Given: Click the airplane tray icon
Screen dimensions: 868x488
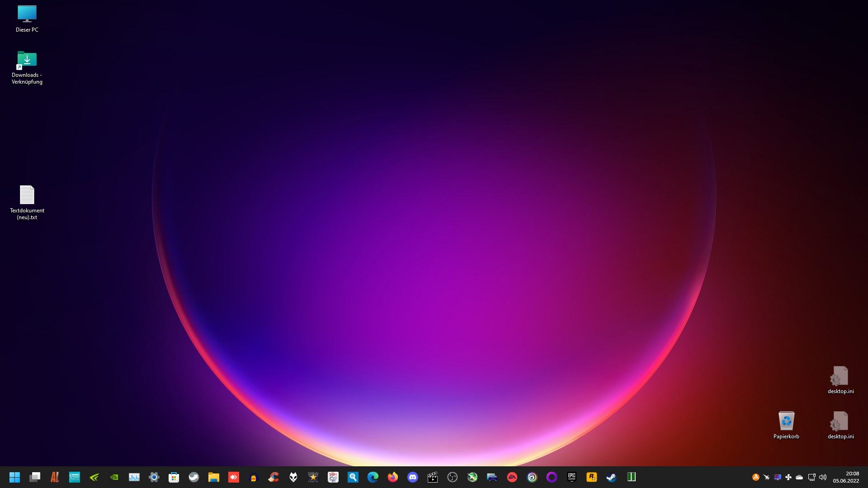Looking at the screenshot, I should point(767,477).
